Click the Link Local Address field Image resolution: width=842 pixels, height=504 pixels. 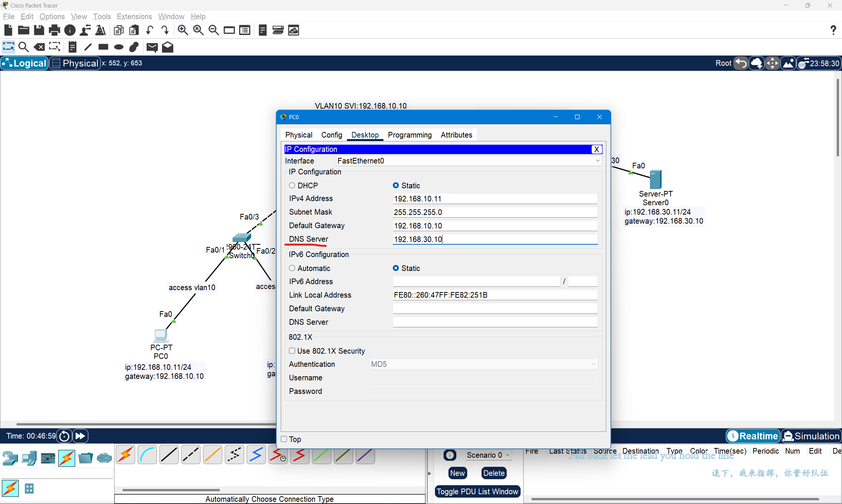point(495,295)
